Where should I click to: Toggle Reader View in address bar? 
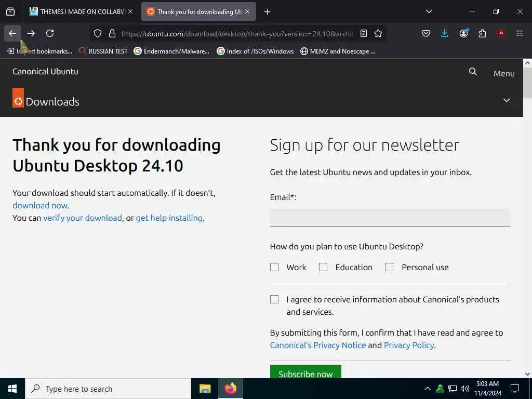(364, 33)
